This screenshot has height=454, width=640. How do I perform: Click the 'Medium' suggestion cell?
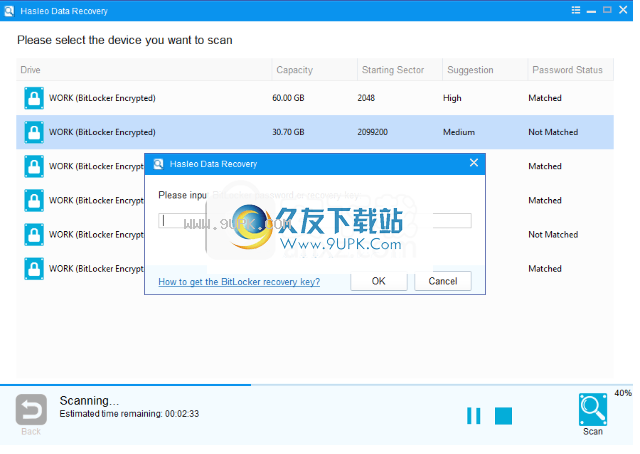(x=459, y=132)
